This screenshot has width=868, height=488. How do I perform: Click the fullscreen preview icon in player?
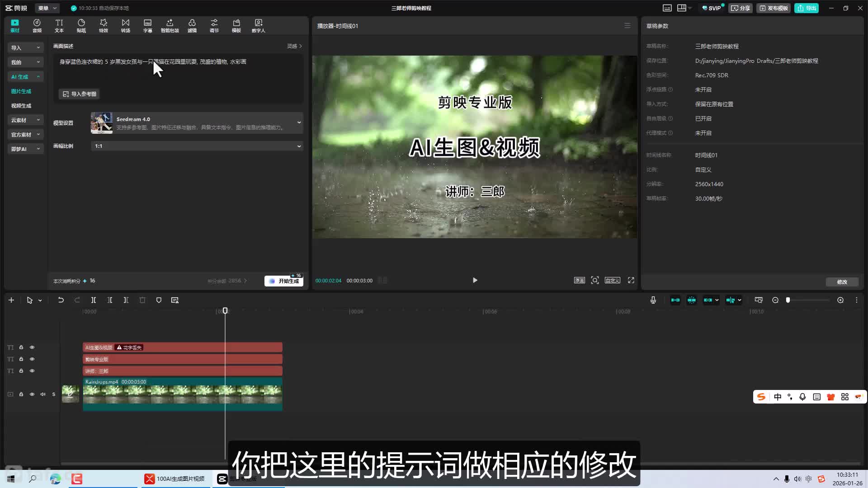point(631,280)
